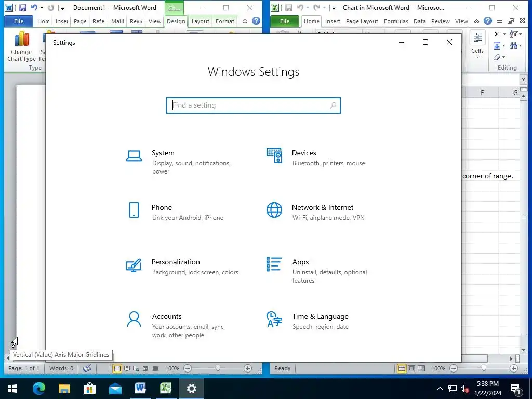Open File Explorer from taskbar

(x=64, y=389)
